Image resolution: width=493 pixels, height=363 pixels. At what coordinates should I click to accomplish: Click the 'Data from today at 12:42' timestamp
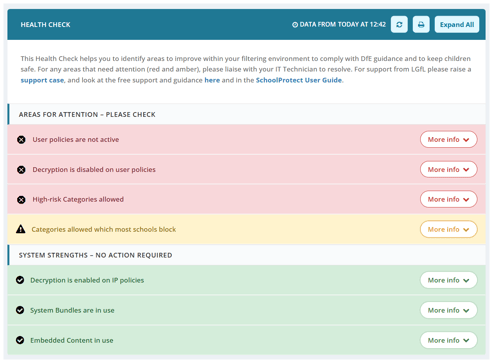343,24
